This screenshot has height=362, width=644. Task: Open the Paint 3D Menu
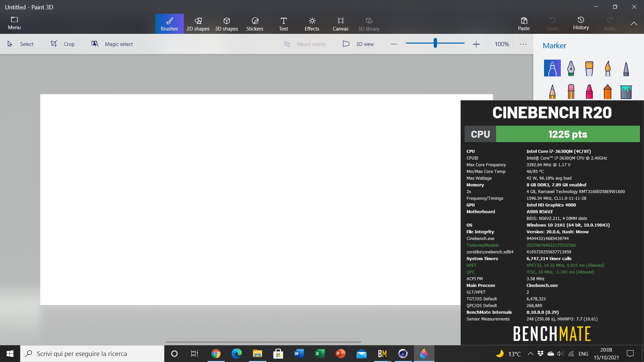tap(14, 23)
